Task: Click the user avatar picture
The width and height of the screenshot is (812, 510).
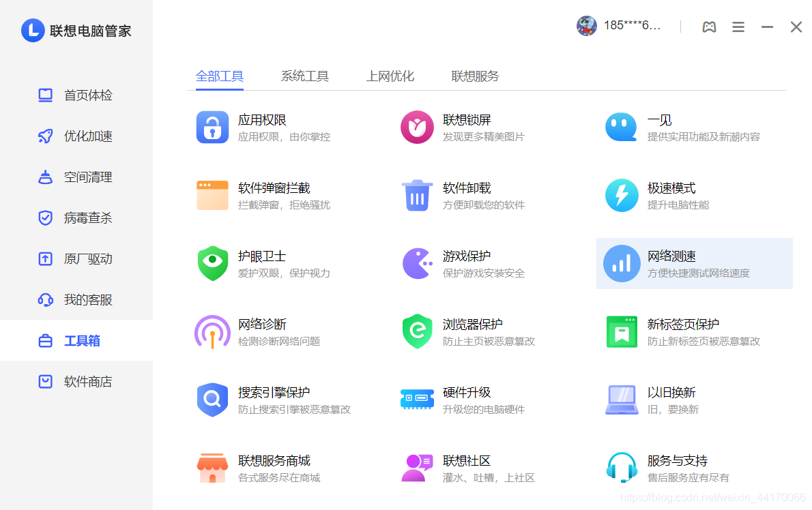Action: pos(587,25)
